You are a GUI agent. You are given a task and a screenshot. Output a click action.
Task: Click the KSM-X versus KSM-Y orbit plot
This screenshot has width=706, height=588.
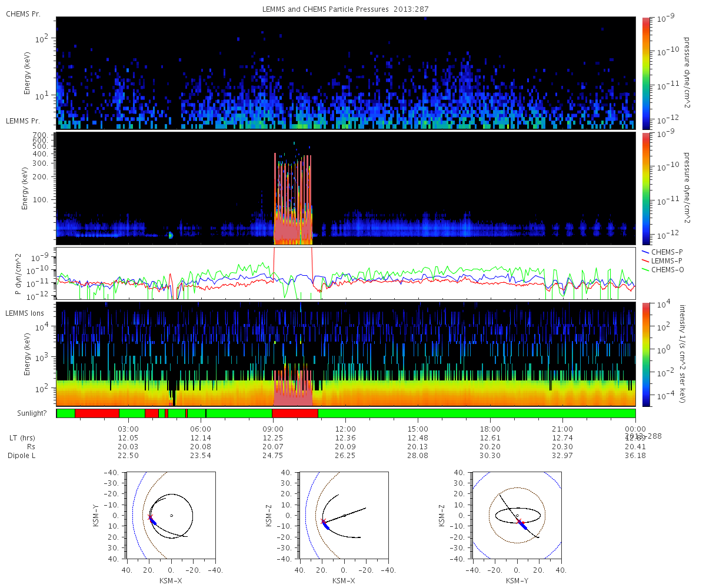tap(171, 515)
